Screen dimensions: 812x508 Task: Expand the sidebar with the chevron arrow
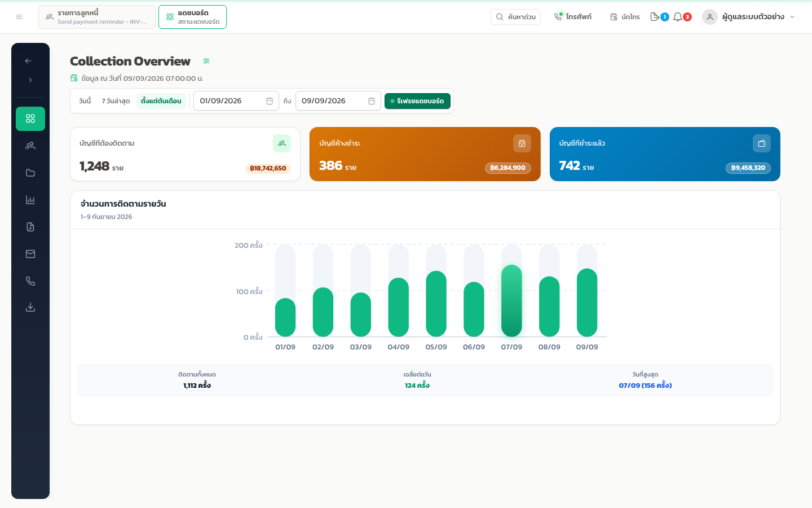pos(30,80)
